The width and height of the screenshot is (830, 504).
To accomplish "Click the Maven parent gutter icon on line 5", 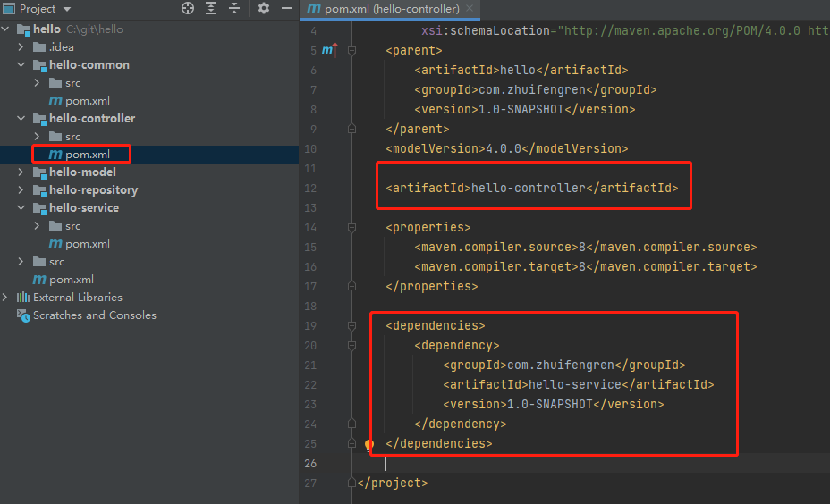I will click(x=329, y=50).
